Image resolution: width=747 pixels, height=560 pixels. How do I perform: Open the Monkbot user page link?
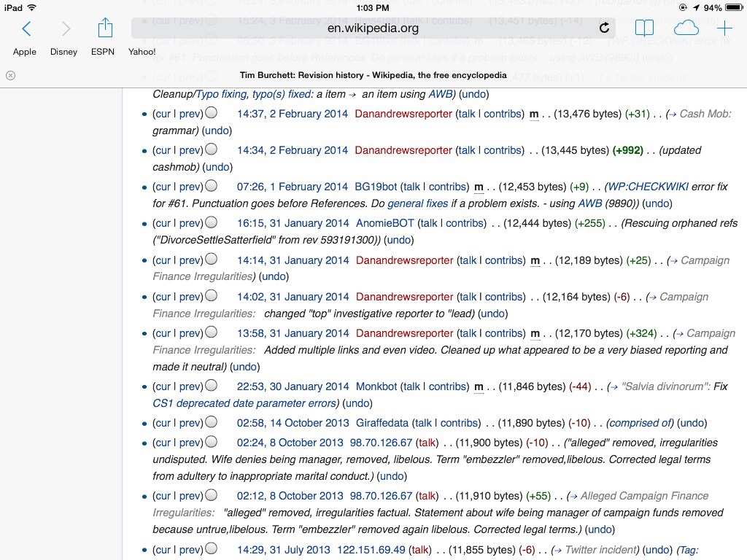click(376, 386)
